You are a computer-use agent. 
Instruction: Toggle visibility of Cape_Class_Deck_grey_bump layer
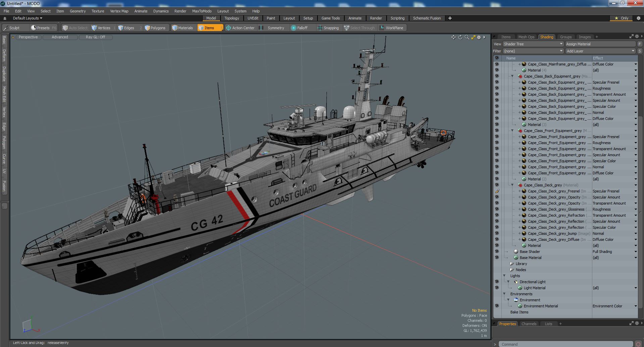(497, 233)
